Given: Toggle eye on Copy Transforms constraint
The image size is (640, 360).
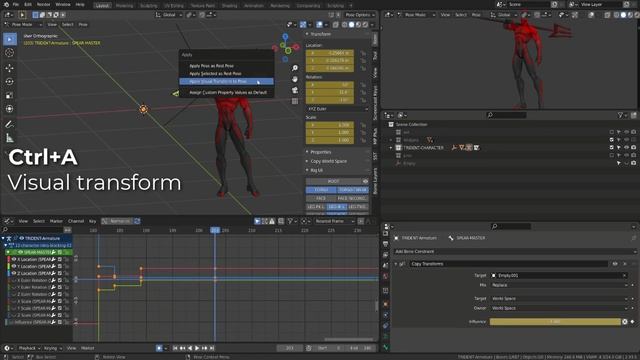Looking at the screenshot, I should tap(615, 264).
